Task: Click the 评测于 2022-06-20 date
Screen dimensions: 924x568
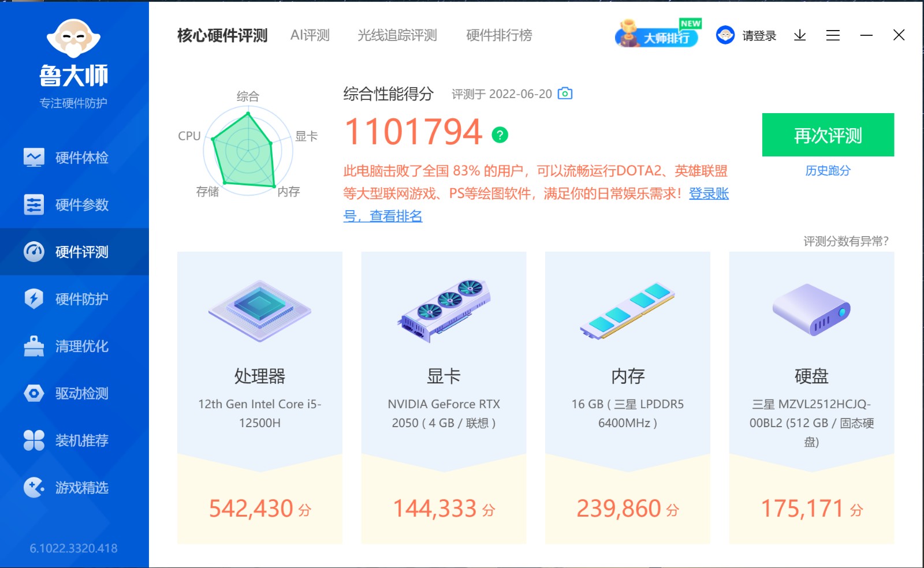Action: tap(502, 94)
